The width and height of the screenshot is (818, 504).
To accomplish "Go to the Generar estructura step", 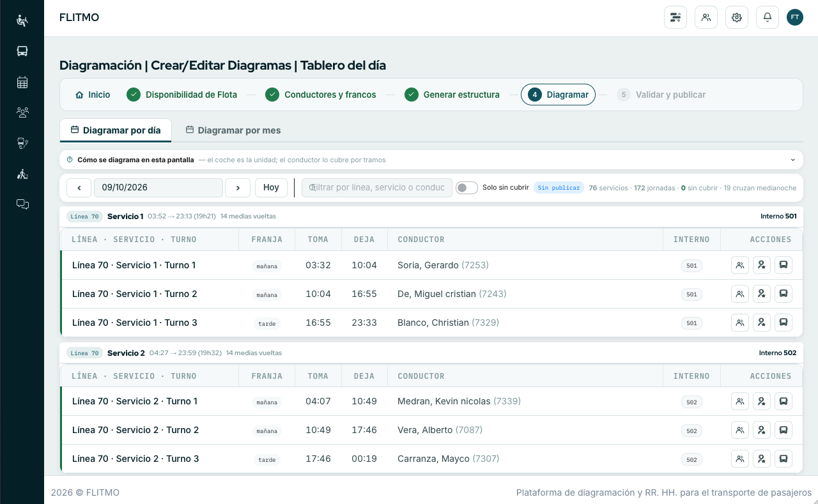I will tap(452, 95).
